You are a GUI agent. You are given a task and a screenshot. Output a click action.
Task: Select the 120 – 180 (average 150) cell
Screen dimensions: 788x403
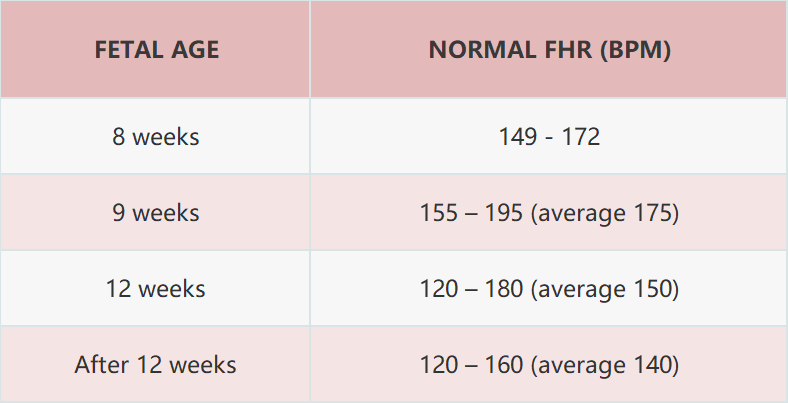(549, 288)
